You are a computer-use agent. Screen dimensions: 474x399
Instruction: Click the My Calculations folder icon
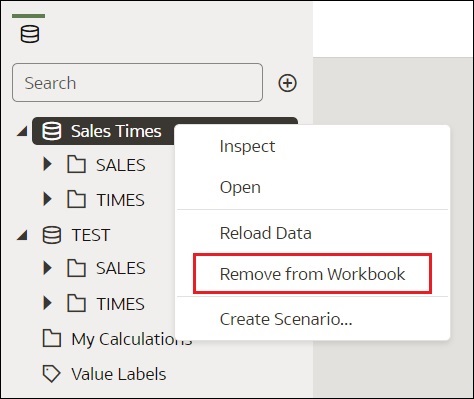pos(52,339)
